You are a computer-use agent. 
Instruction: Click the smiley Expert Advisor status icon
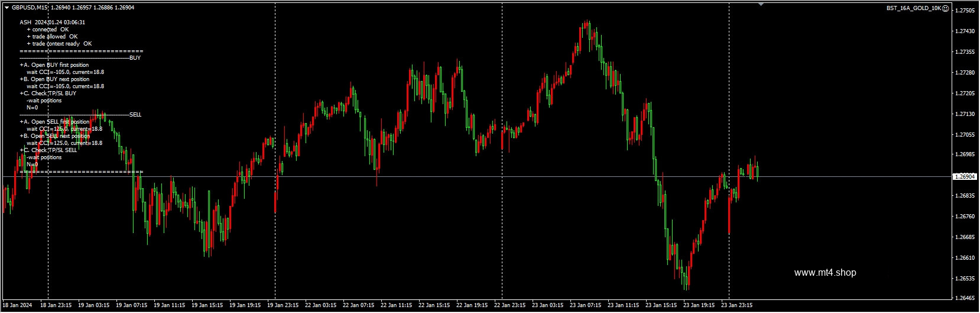(945, 8)
